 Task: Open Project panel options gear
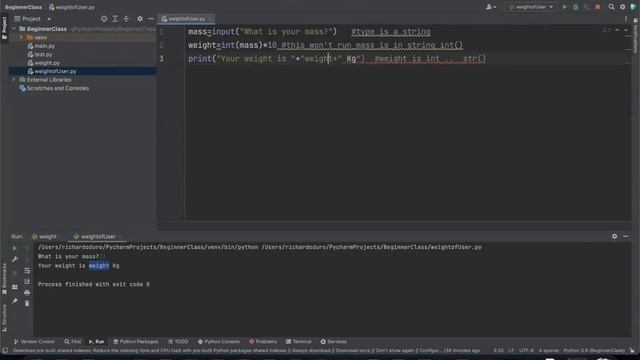click(x=140, y=19)
